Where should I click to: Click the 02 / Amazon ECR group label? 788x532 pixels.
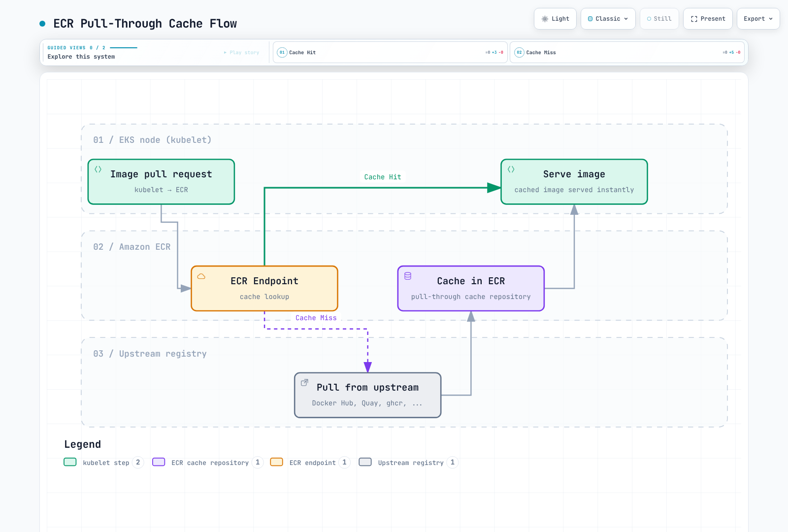[x=132, y=247]
